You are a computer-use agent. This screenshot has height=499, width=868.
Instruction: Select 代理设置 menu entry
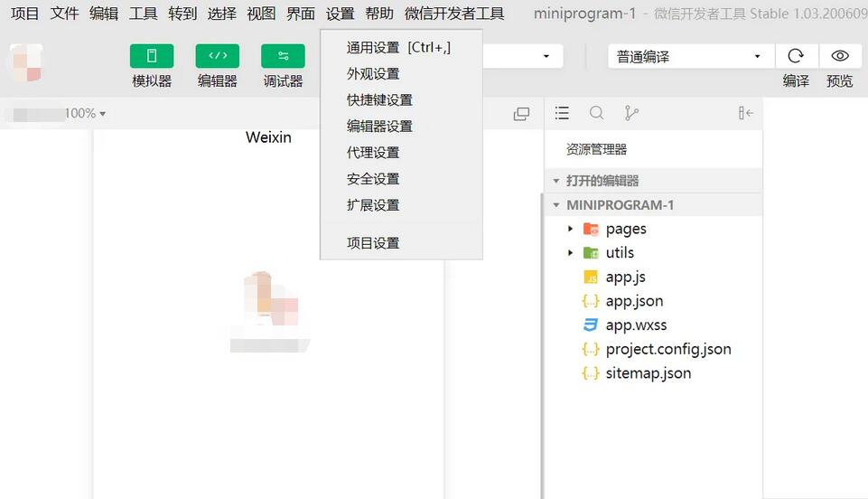pos(401,153)
